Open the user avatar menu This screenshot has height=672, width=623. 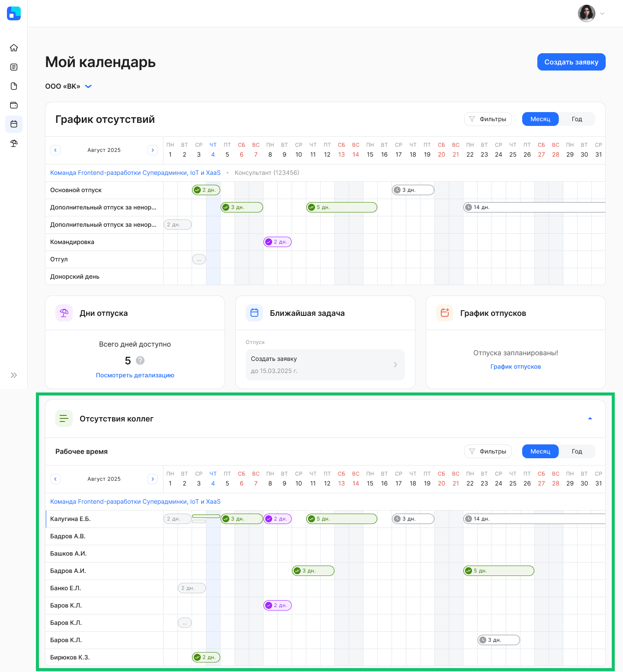pyautogui.click(x=591, y=13)
